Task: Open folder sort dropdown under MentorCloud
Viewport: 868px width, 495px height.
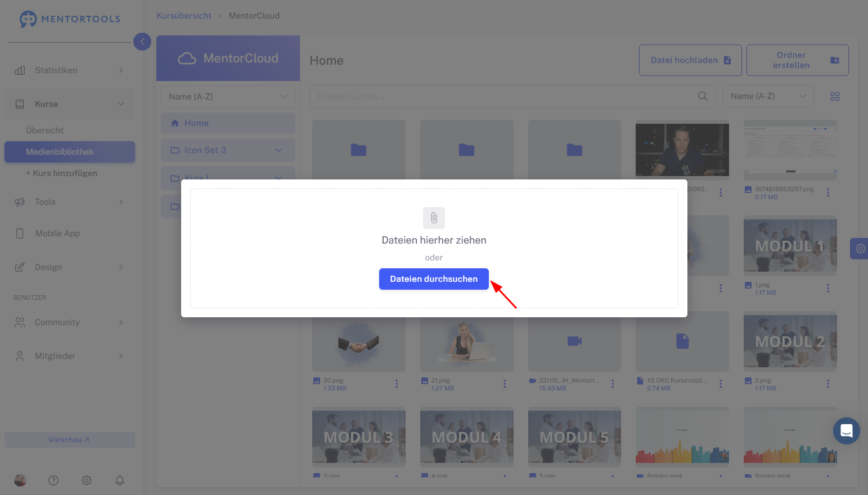Action: (228, 97)
